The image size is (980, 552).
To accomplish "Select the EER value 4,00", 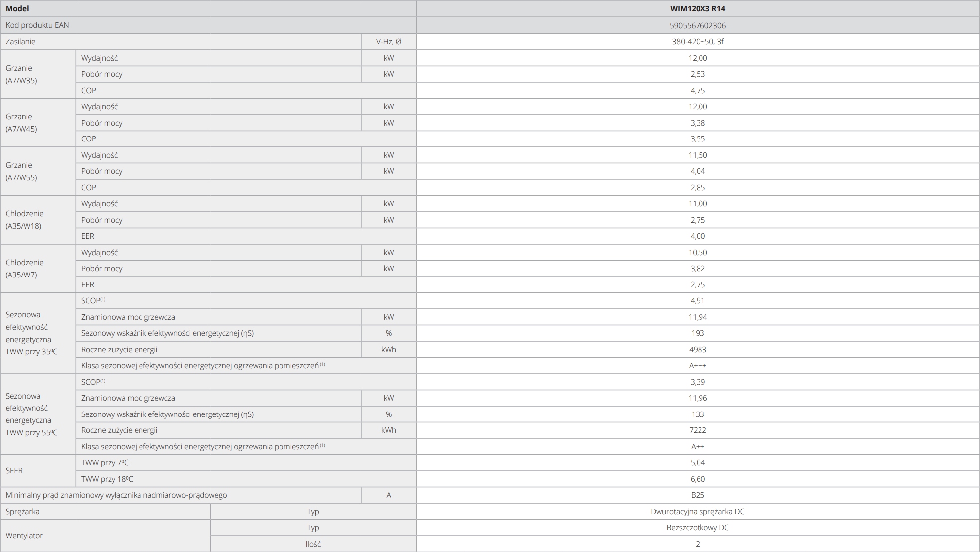I will click(x=697, y=236).
